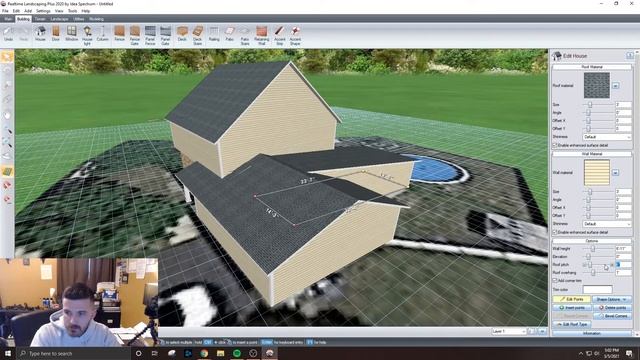Switch to the Utilities tab

(79, 19)
